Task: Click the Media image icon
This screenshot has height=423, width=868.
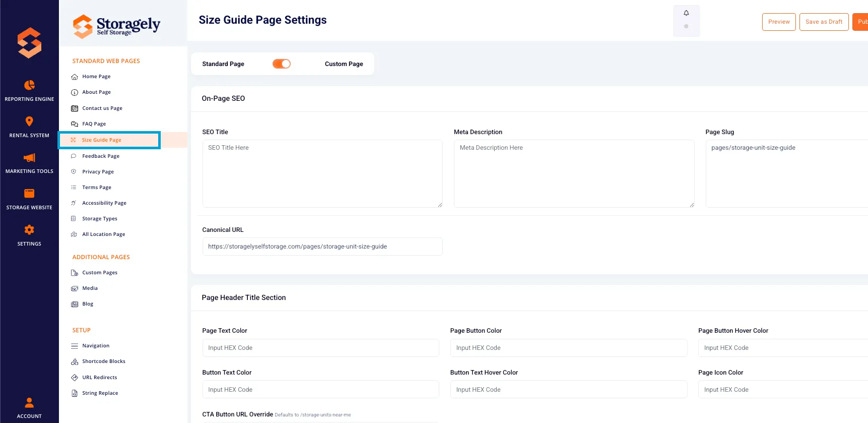Action: (x=74, y=288)
